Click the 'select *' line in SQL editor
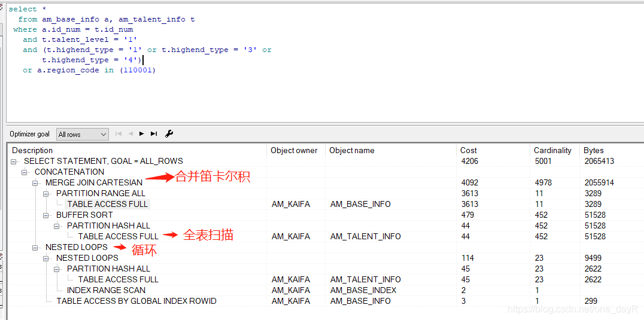 (28, 9)
